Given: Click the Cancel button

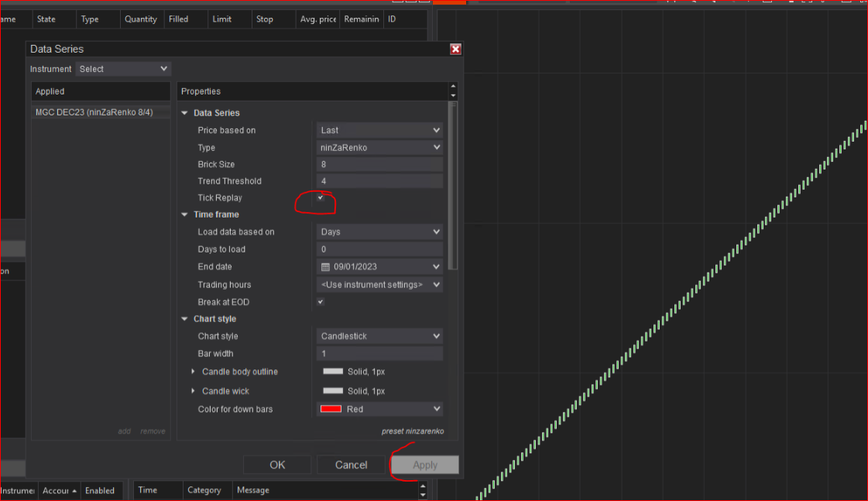Looking at the screenshot, I should click(351, 465).
